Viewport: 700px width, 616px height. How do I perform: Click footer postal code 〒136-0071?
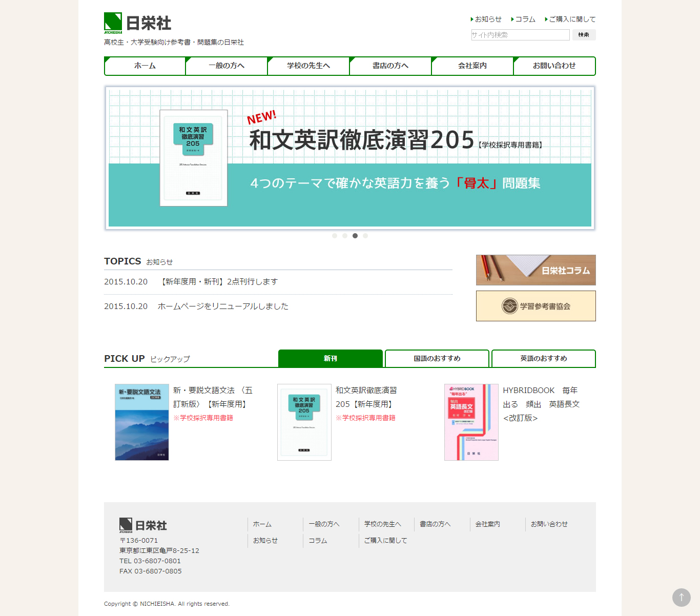pos(139,541)
